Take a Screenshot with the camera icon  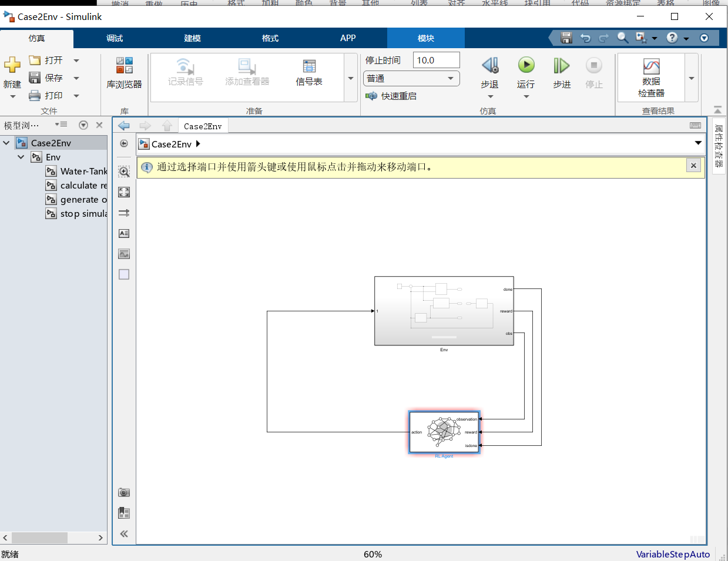(124, 492)
